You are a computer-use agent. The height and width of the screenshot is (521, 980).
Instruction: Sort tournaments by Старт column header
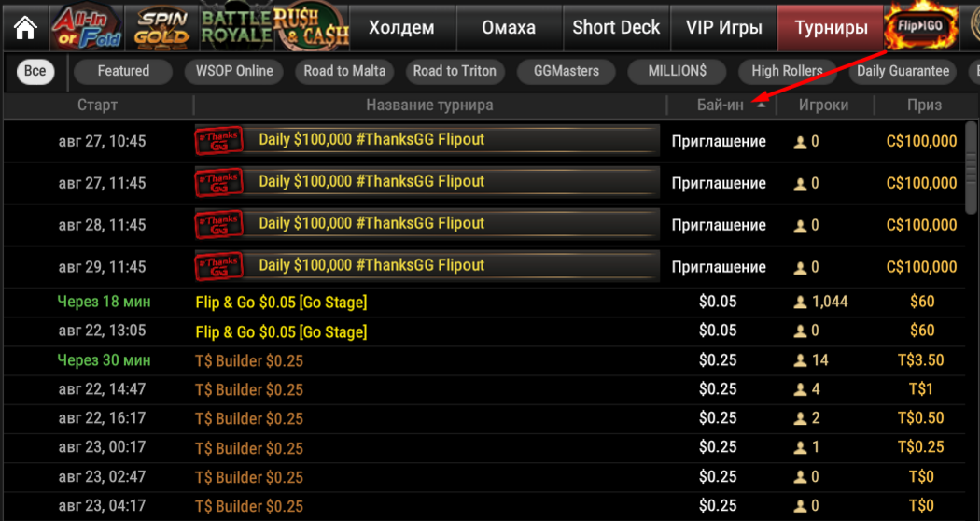pyautogui.click(x=97, y=105)
